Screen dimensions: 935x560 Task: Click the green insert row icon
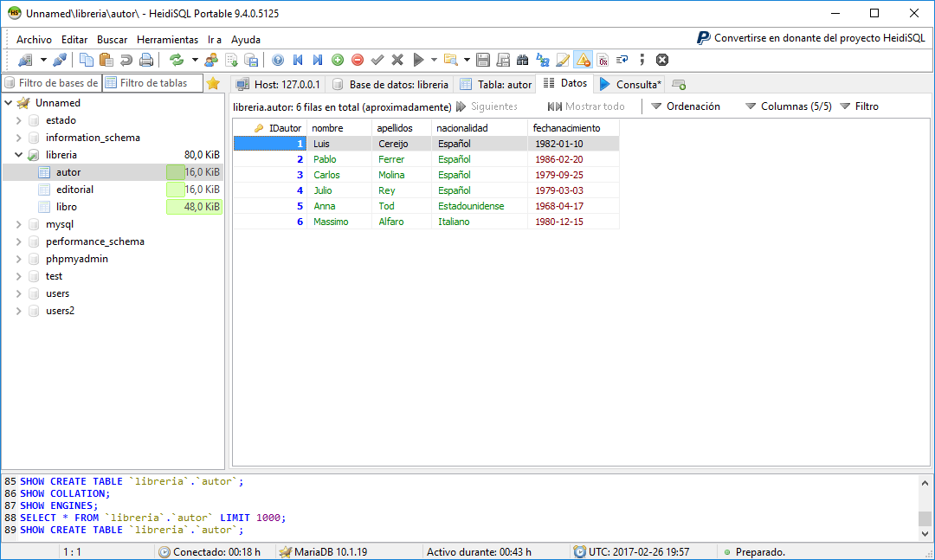[x=337, y=60]
